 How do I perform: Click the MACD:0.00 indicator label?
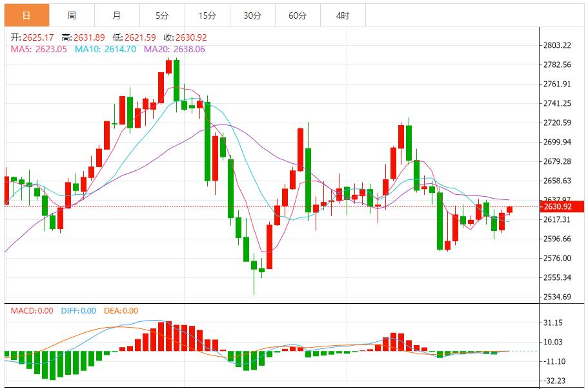click(32, 311)
